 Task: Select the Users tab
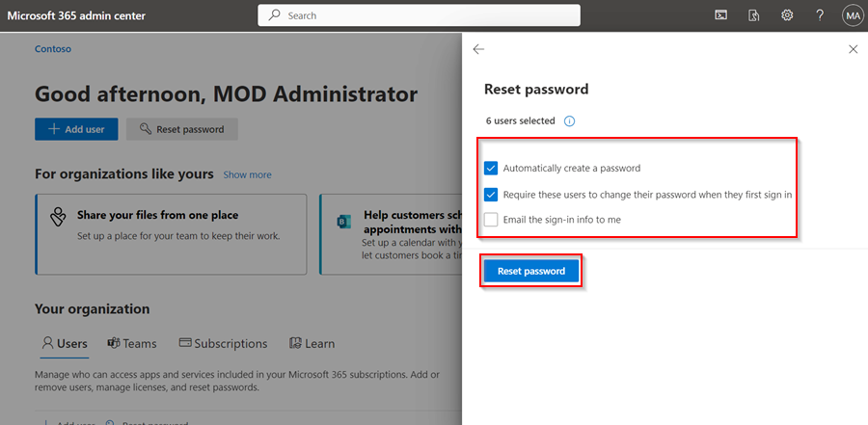[x=65, y=344]
